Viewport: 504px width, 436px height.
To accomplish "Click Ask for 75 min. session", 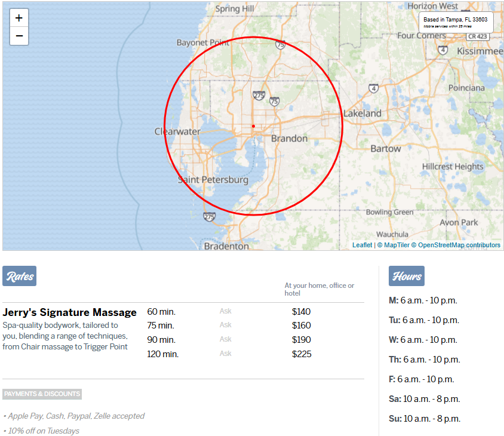I will (x=225, y=325).
